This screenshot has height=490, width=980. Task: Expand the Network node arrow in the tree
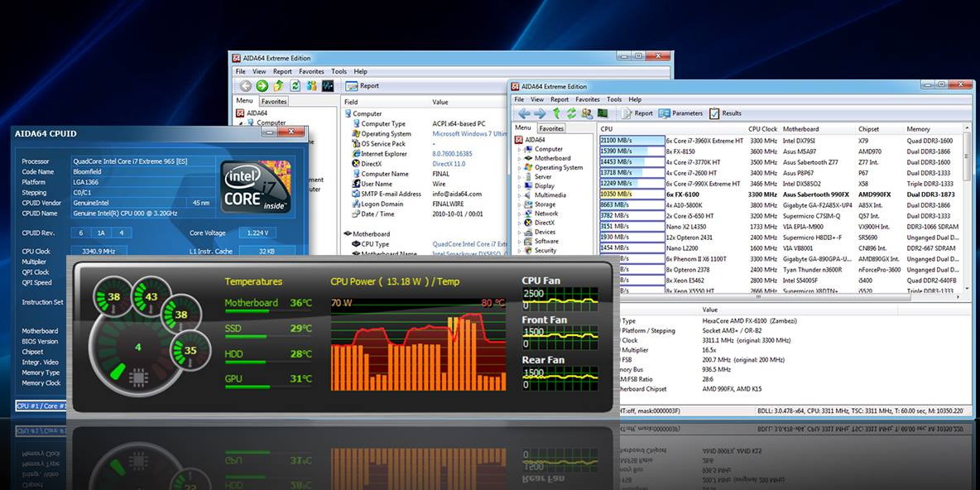(519, 214)
